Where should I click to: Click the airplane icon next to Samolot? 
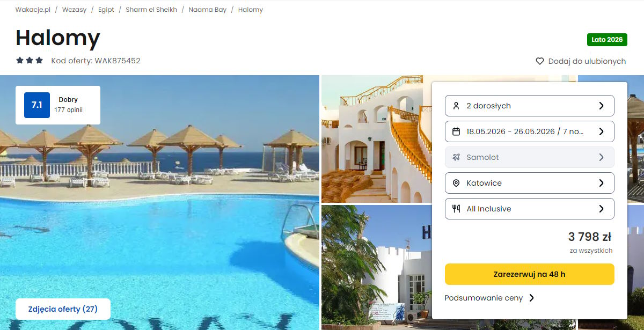[456, 157]
